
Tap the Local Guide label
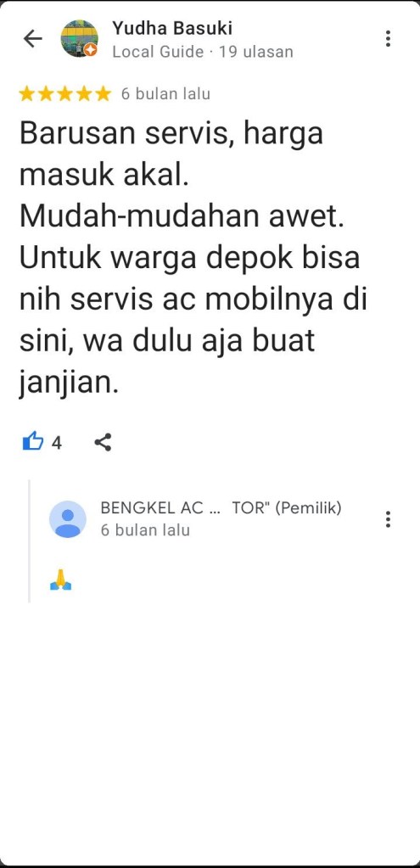(158, 52)
